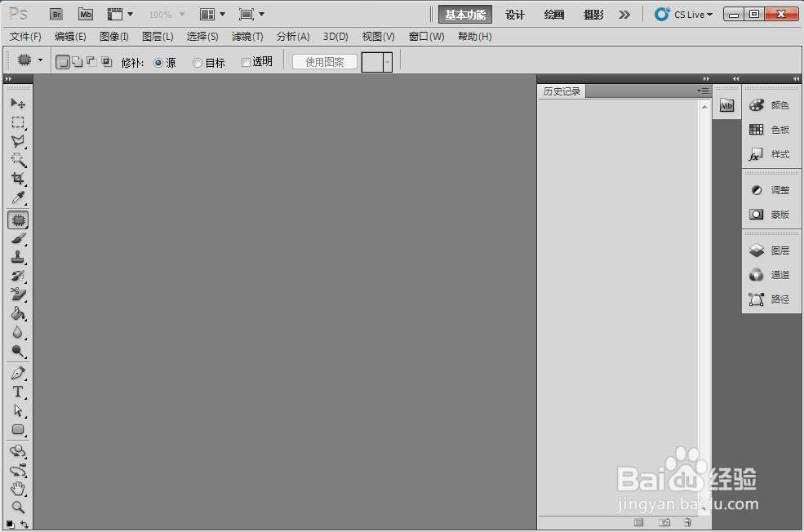Show more workspaces via double-arrow
The height and width of the screenshot is (532, 804).
pos(624,15)
